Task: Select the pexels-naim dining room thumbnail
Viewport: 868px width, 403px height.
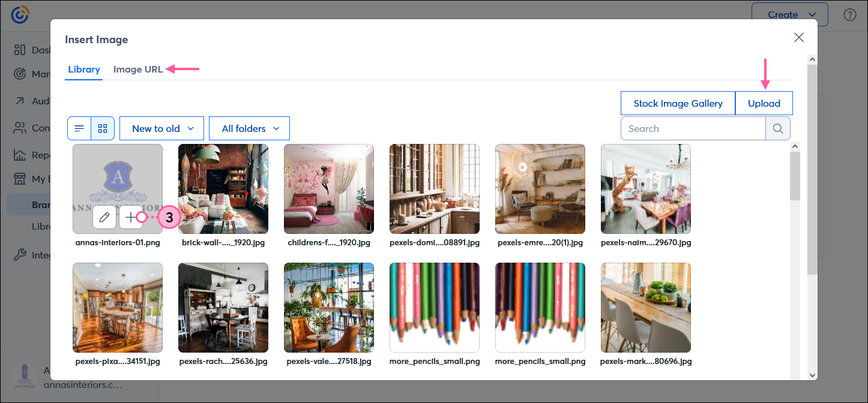Action: [x=646, y=188]
